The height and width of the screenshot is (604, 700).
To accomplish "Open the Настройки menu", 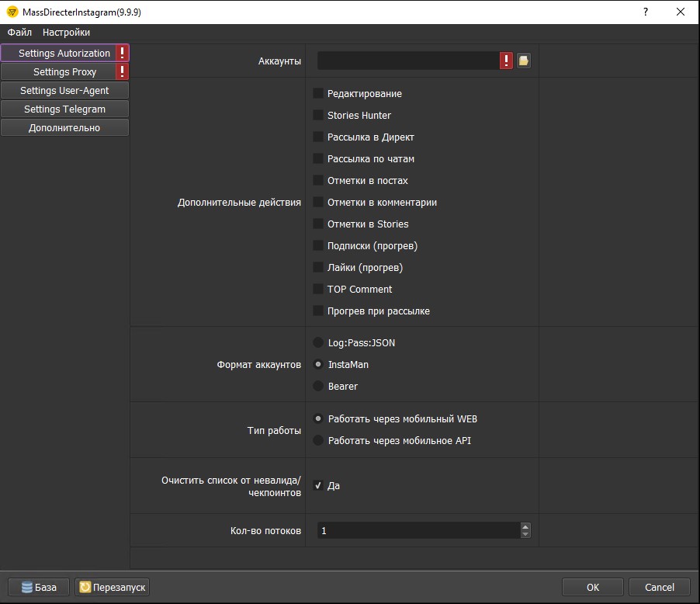I will (66, 32).
